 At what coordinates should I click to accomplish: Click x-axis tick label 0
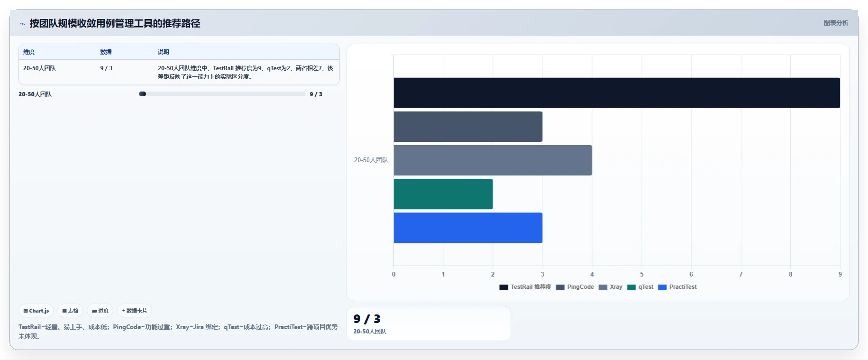393,274
